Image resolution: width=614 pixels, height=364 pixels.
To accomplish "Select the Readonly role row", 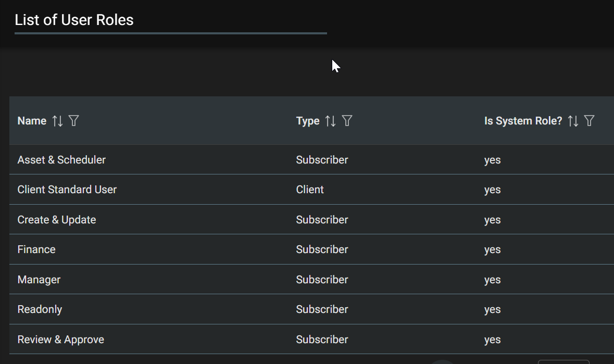I will tap(40, 309).
